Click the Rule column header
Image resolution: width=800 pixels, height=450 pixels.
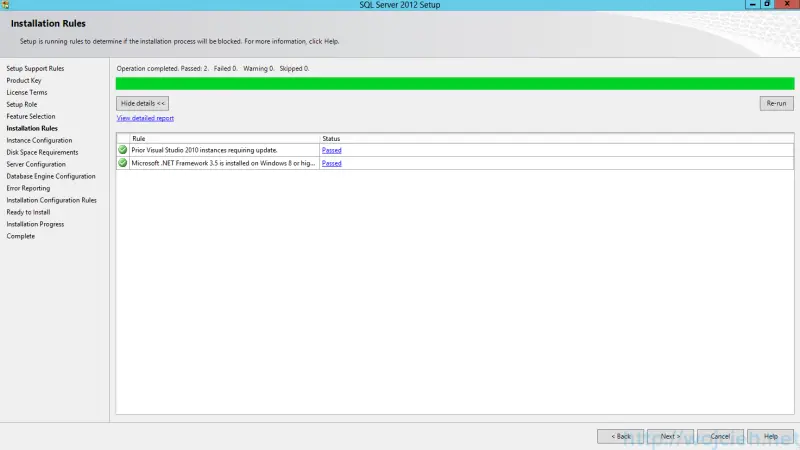[225, 138]
